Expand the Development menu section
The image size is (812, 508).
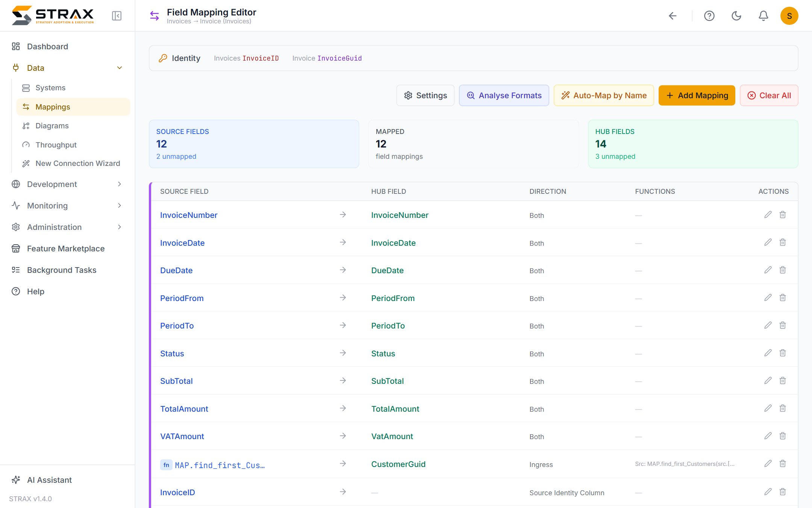pos(68,184)
